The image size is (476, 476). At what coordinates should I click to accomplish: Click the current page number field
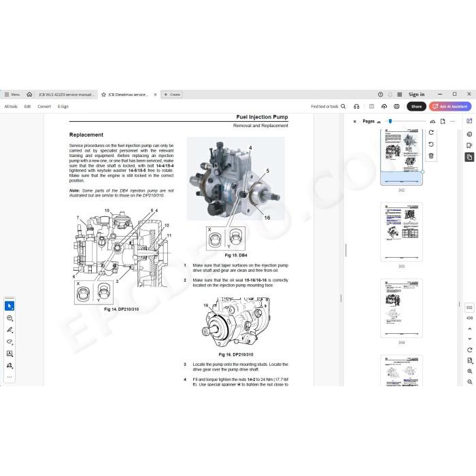[469, 307]
